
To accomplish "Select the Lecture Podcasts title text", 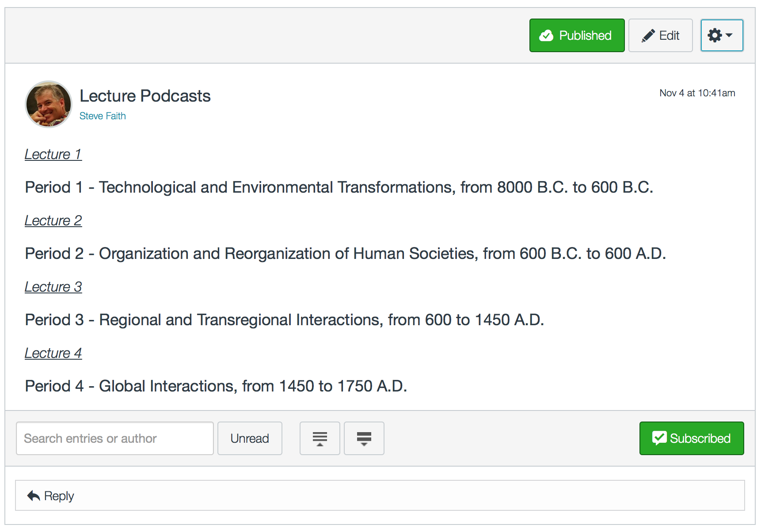I will click(145, 96).
